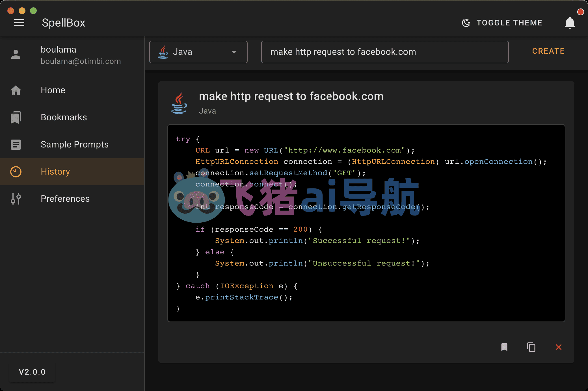This screenshot has height=391, width=588.
Task: Click the prompt input text field
Action: coord(385,52)
